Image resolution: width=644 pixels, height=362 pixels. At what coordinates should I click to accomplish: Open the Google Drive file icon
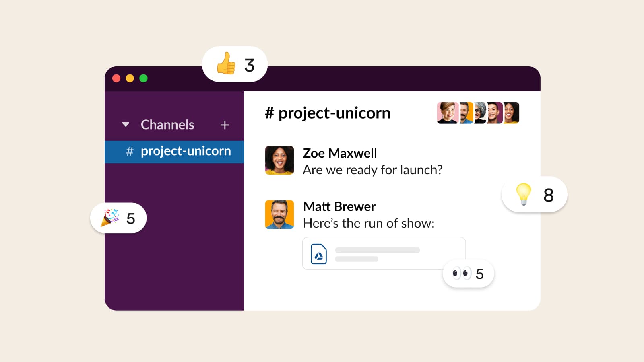click(x=319, y=254)
